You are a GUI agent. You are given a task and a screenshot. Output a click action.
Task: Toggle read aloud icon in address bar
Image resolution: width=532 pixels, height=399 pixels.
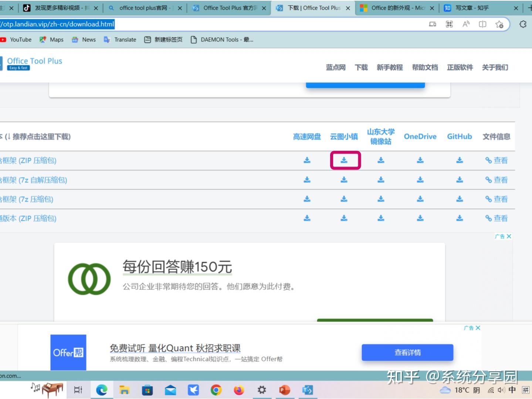click(466, 24)
